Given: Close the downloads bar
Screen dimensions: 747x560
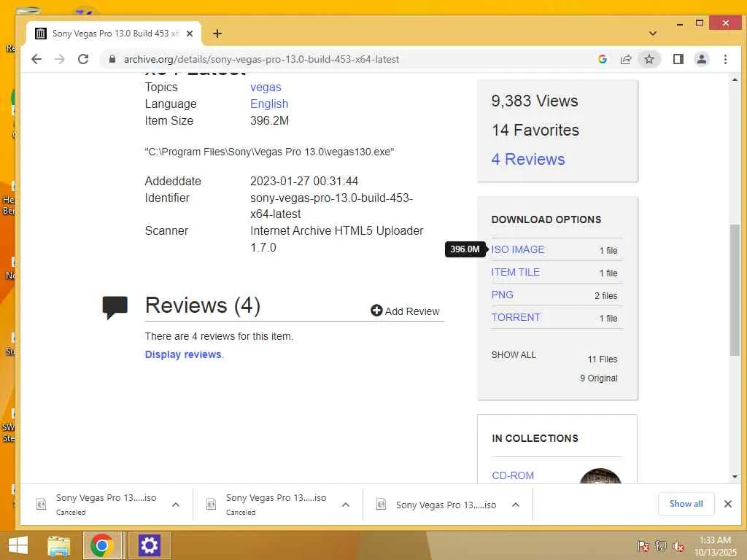Looking at the screenshot, I should 727,504.
